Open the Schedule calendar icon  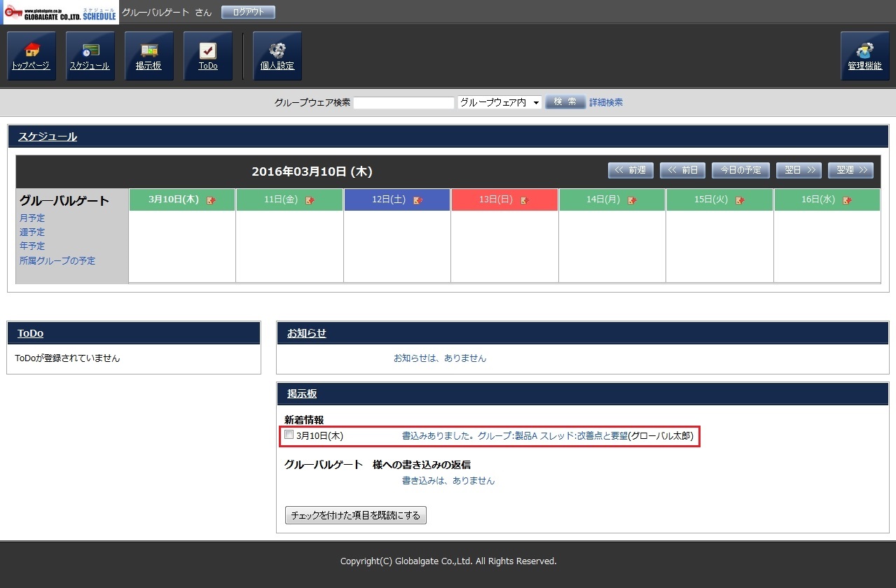click(x=90, y=56)
